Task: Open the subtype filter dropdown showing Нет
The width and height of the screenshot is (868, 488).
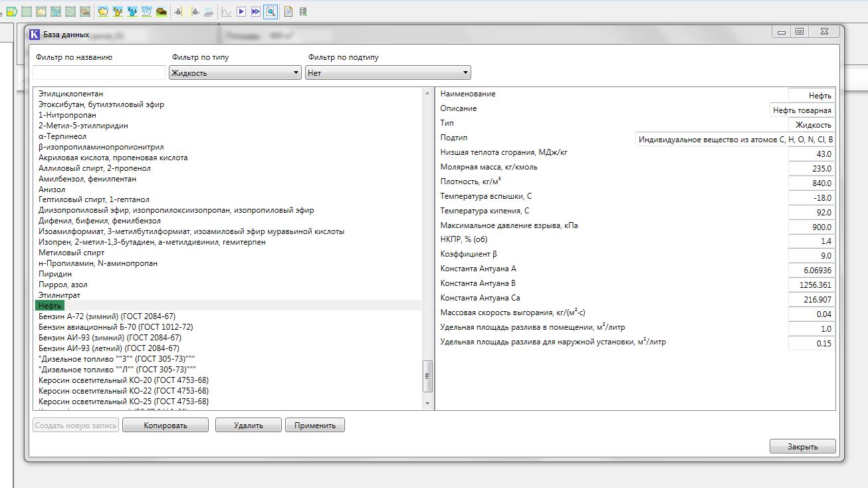Action: point(388,73)
